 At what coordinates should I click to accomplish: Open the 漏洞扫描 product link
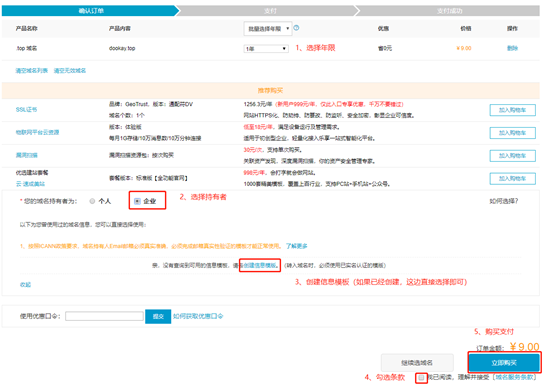(x=26, y=155)
